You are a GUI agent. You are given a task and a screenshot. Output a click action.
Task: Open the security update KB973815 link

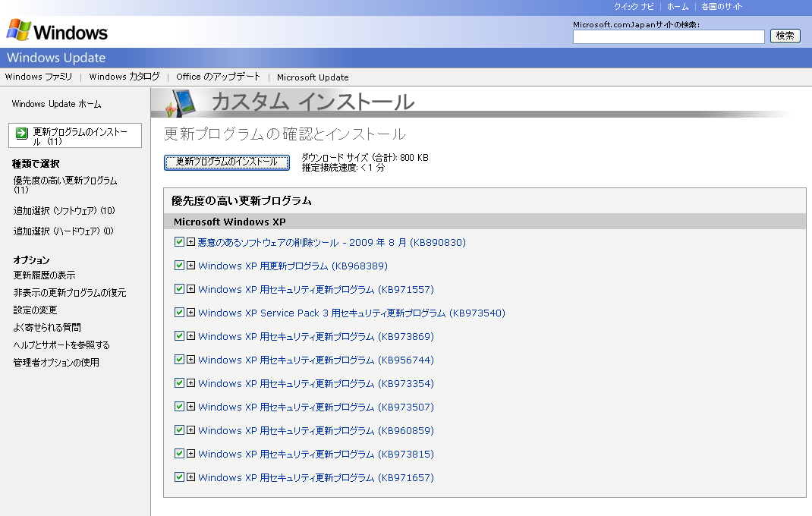click(316, 454)
